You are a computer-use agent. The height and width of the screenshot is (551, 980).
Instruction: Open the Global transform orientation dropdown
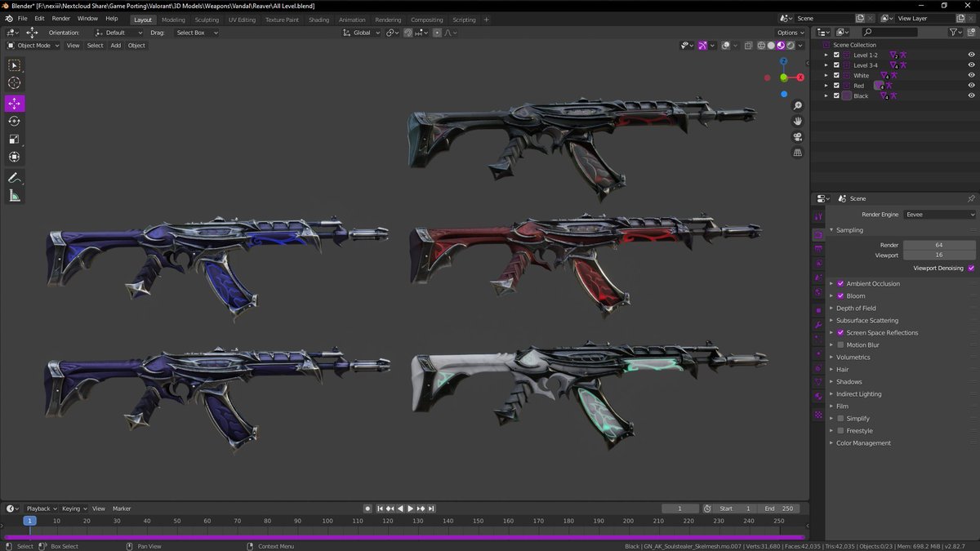pyautogui.click(x=361, y=33)
